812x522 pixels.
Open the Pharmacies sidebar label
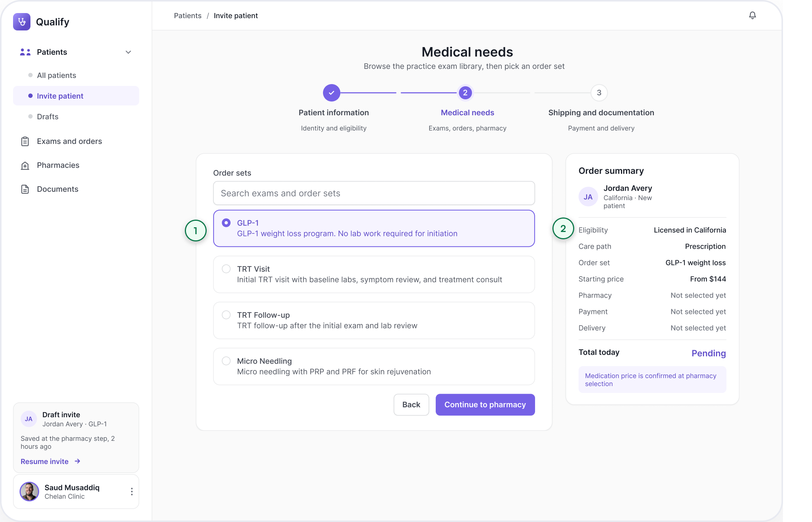coord(58,165)
